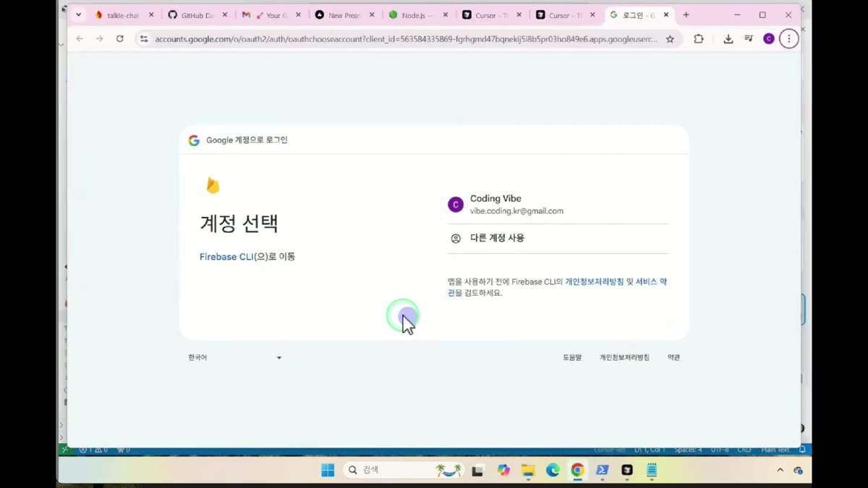Show hidden system tray icons
This screenshot has height=488, width=868.
click(x=780, y=471)
